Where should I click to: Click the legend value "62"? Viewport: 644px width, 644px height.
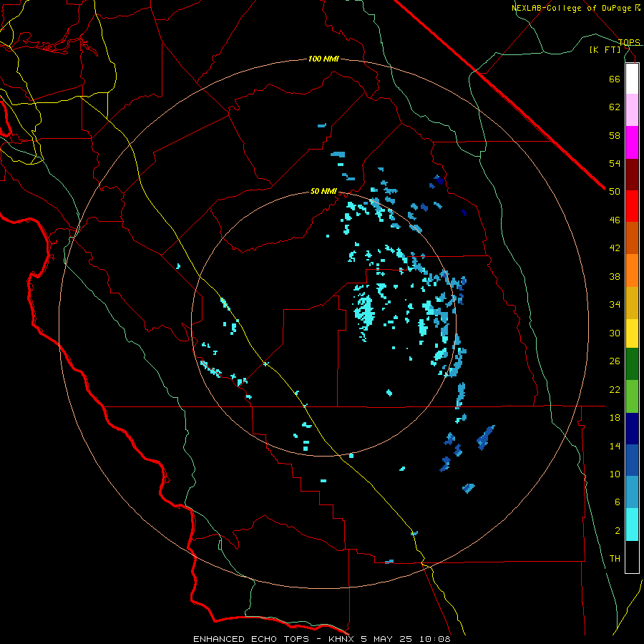pos(615,107)
